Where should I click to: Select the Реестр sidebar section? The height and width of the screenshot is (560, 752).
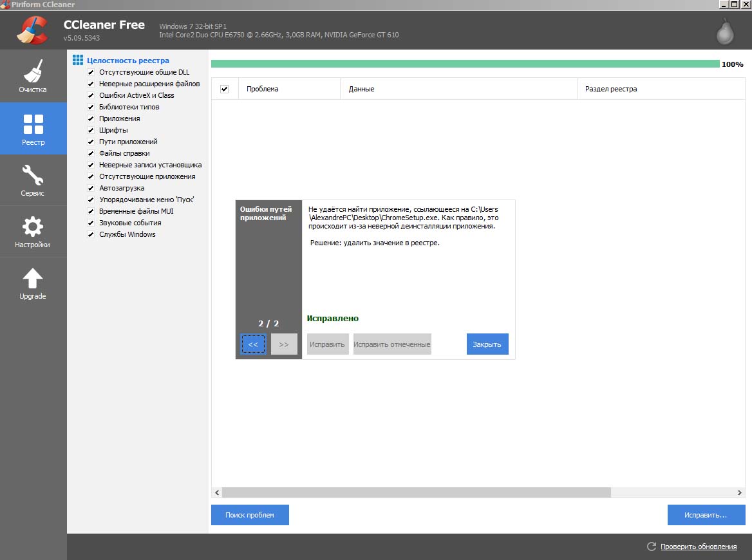click(33, 129)
